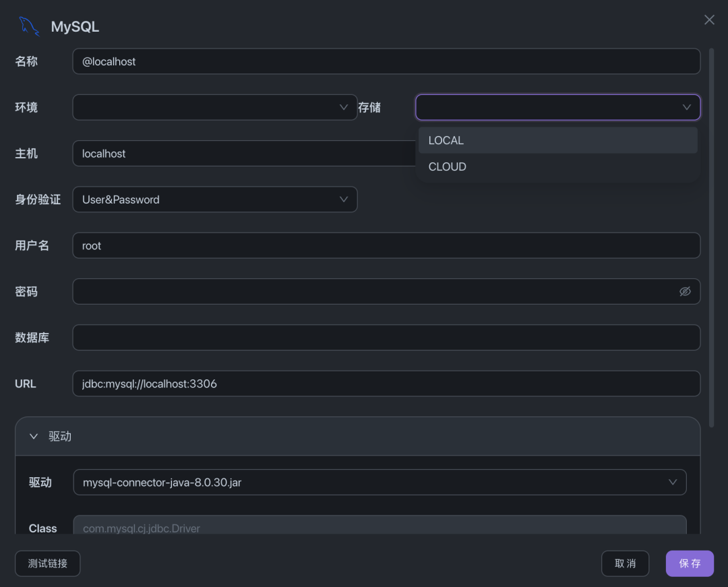Close the MySQL connection dialog
Screen dimensions: 728x587
pos(709,20)
